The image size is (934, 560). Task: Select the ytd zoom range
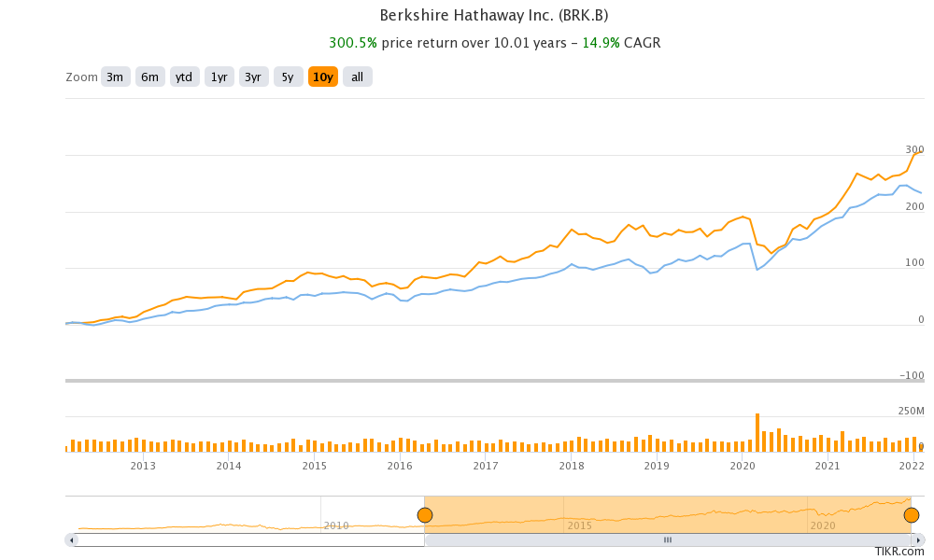(185, 77)
